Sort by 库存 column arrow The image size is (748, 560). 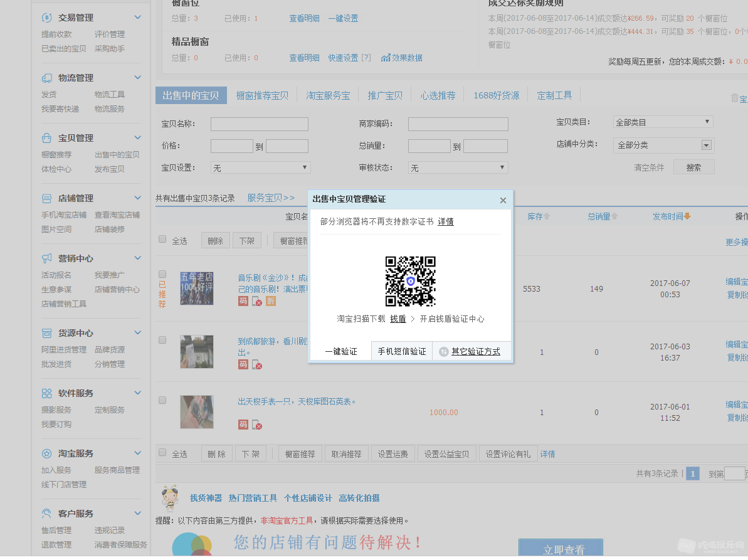pos(547,216)
